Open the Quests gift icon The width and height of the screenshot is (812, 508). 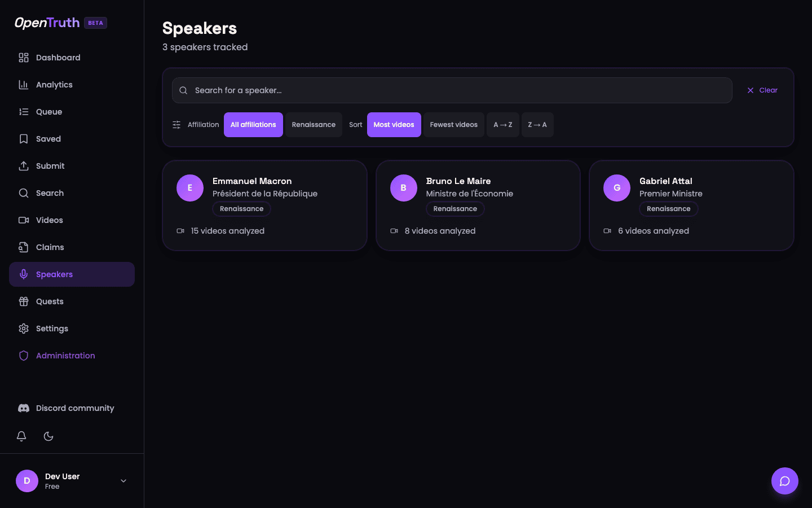(x=23, y=301)
